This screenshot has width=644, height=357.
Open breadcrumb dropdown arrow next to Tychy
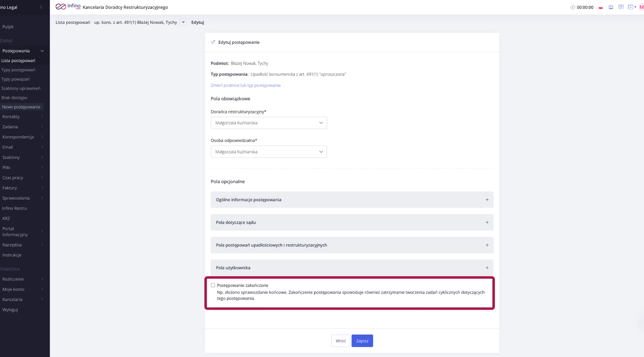click(x=183, y=22)
